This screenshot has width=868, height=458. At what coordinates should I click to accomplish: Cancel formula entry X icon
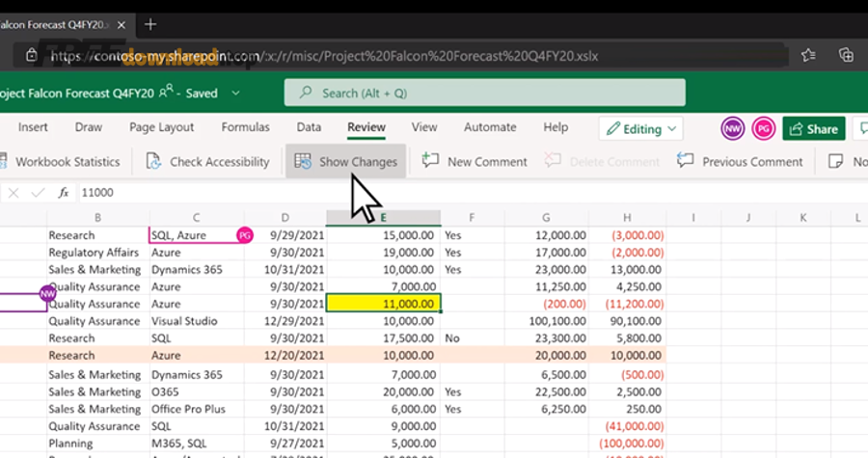point(14,193)
